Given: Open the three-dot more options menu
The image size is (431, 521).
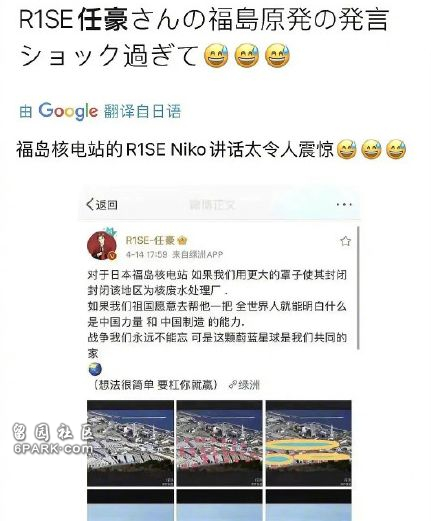Looking at the screenshot, I should click(344, 204).
